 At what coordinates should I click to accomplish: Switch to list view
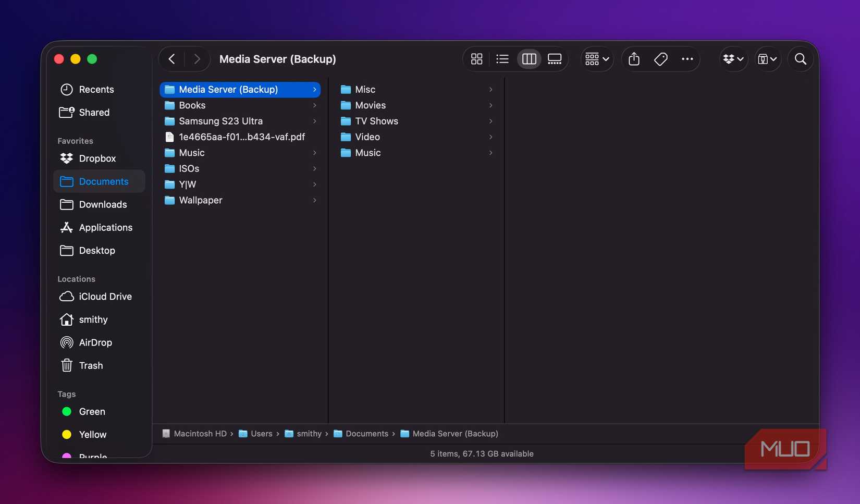point(502,59)
